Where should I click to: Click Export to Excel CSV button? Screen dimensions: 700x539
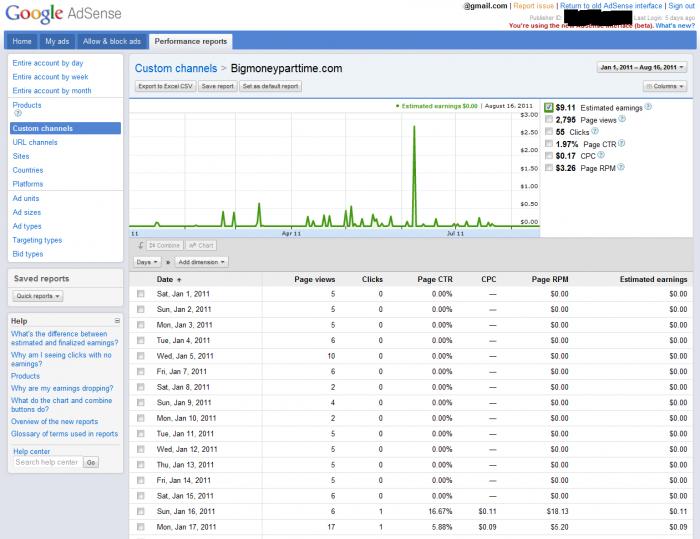[x=165, y=87]
